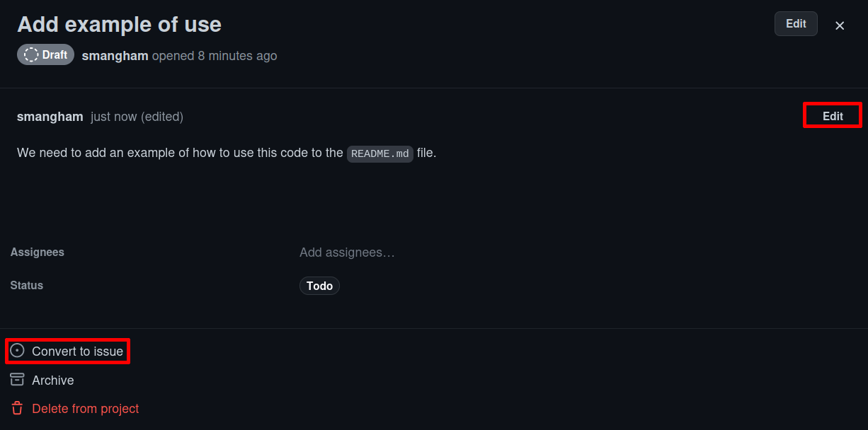Select Delete from project
This screenshot has height=430, width=868.
(x=85, y=408)
